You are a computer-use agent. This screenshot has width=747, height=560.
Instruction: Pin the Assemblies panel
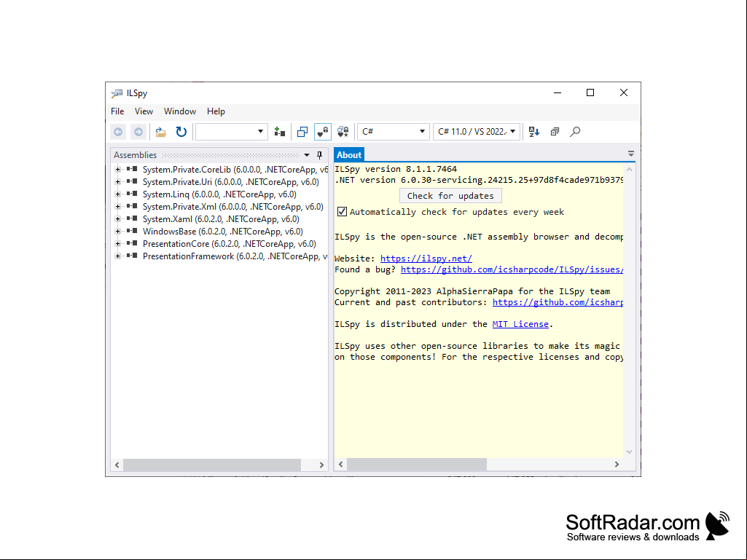click(x=320, y=155)
